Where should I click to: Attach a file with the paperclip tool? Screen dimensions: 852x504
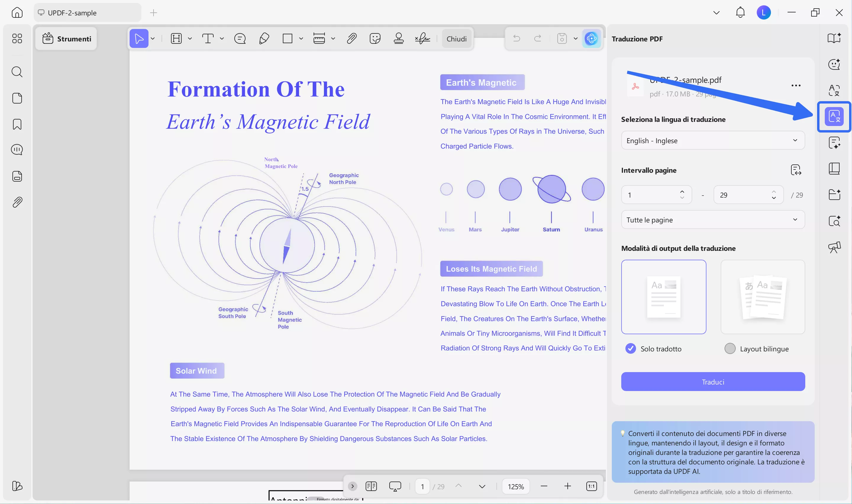tap(352, 38)
